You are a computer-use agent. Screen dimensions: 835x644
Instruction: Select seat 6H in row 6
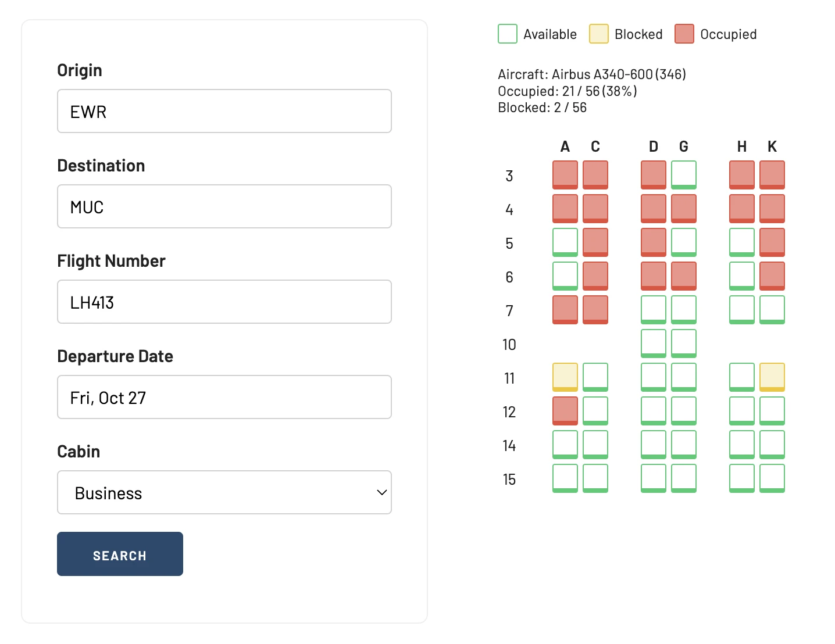[x=742, y=276]
